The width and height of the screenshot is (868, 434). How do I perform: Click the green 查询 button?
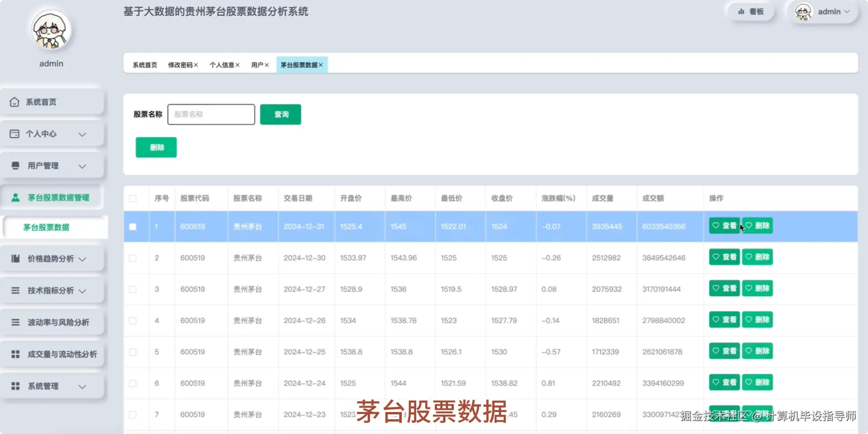281,114
